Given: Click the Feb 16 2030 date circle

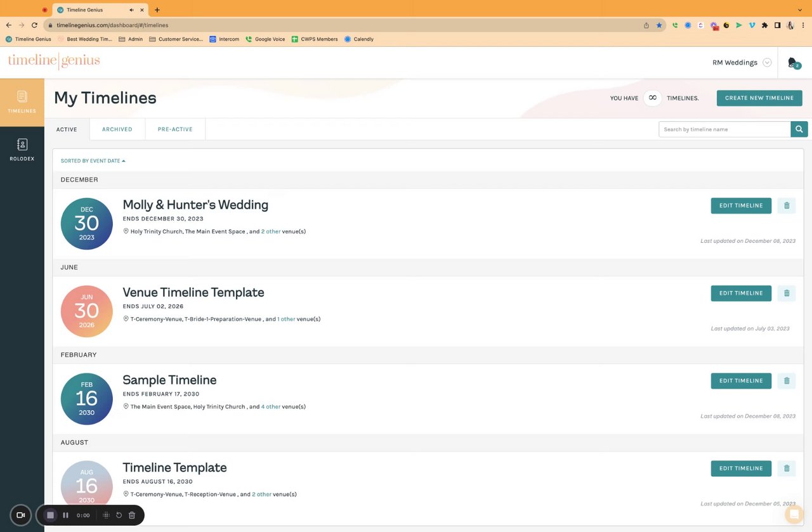Looking at the screenshot, I should (x=87, y=398).
